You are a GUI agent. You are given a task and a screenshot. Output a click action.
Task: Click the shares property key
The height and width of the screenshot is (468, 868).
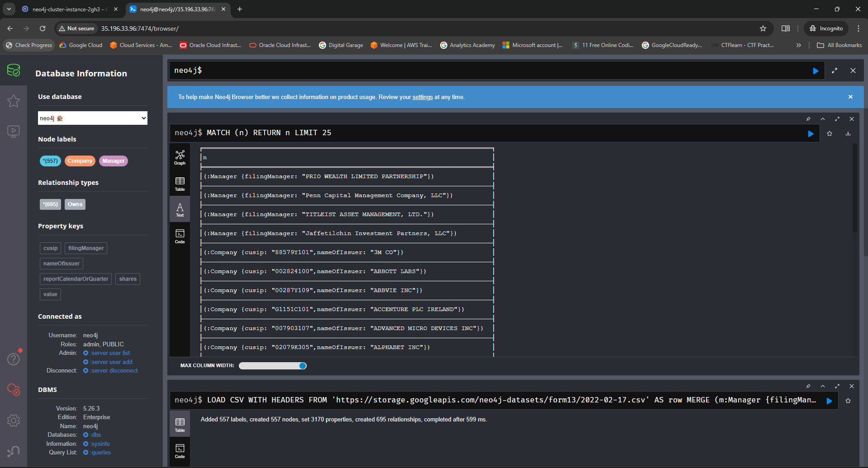pos(128,279)
